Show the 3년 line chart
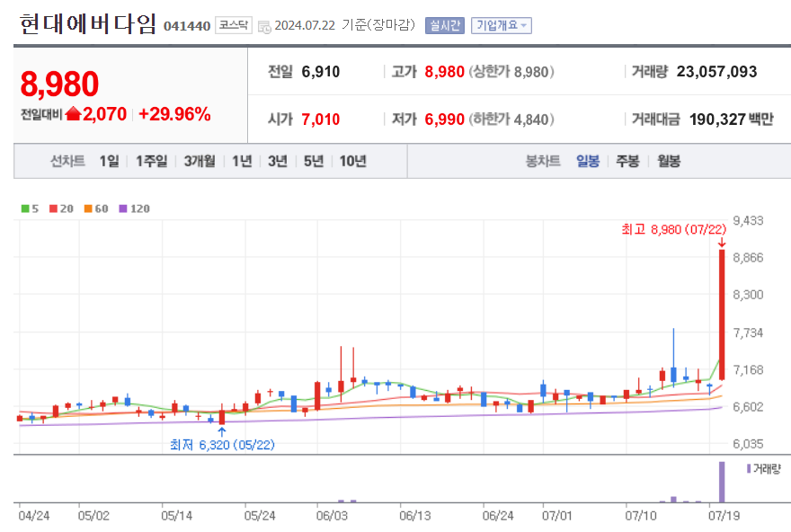The height and width of the screenshot is (532, 791). (x=278, y=161)
